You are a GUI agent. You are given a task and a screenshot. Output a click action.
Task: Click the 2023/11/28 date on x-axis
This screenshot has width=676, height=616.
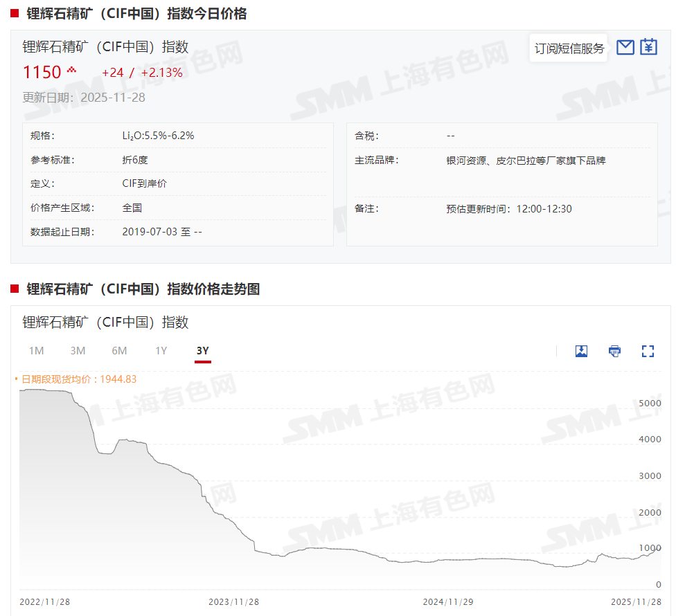point(233,602)
